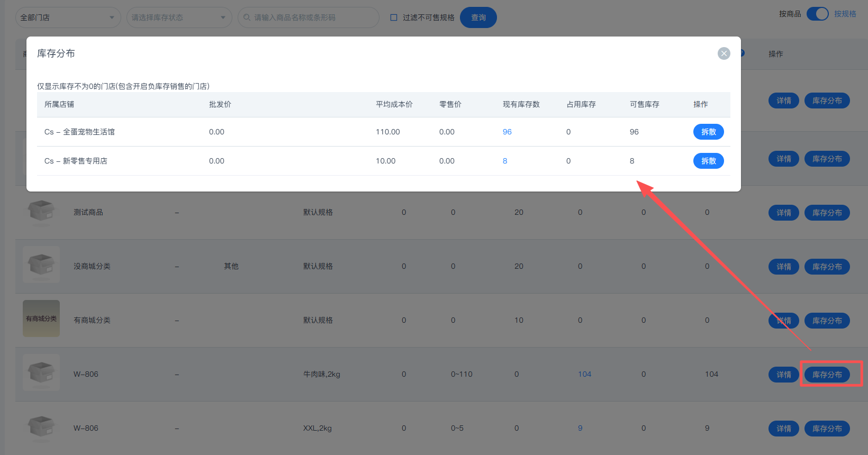The height and width of the screenshot is (455, 868).
Task: Click 库存分布 for W-806 牛肉味,2kg
Action: tap(827, 375)
